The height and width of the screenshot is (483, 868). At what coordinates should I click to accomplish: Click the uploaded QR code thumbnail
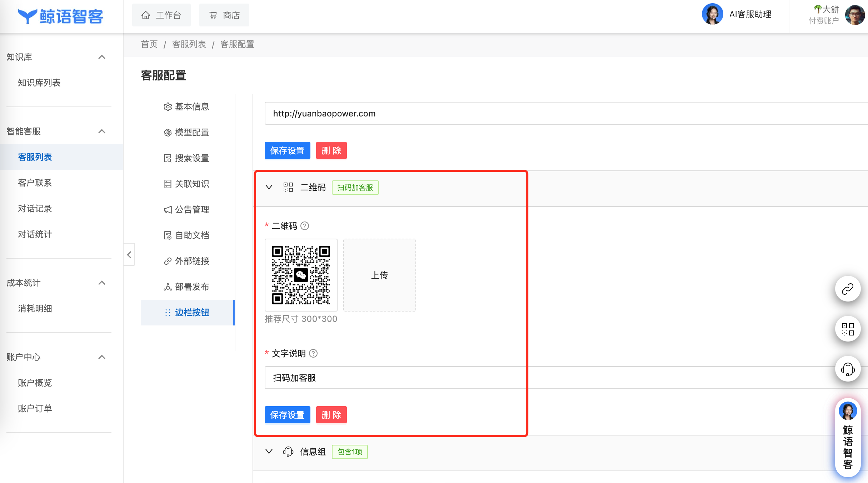(x=301, y=275)
